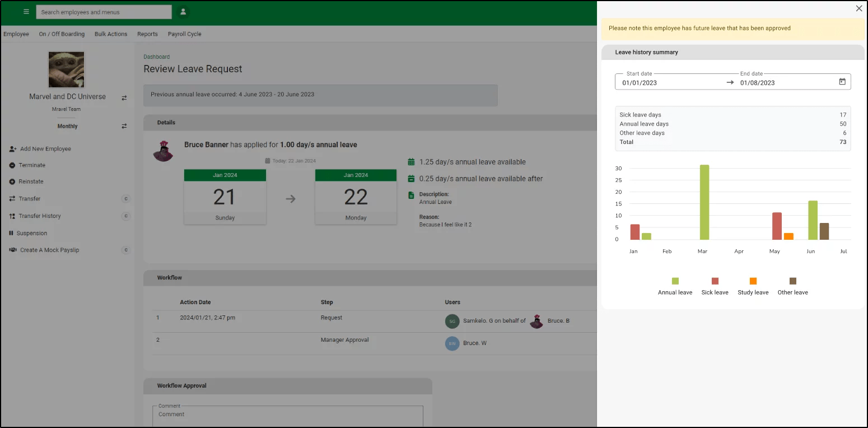The image size is (868, 428).
Task: Open Create A Mock Payslip
Action: (x=49, y=250)
